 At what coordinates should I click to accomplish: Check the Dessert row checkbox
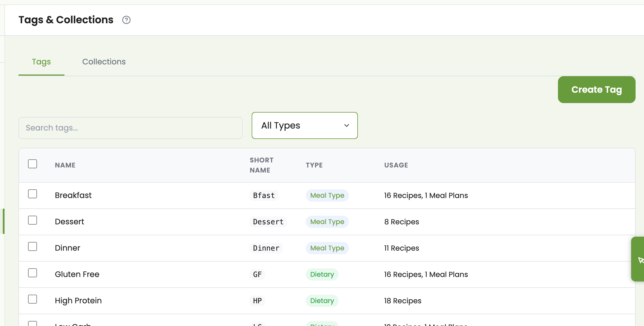point(33,220)
